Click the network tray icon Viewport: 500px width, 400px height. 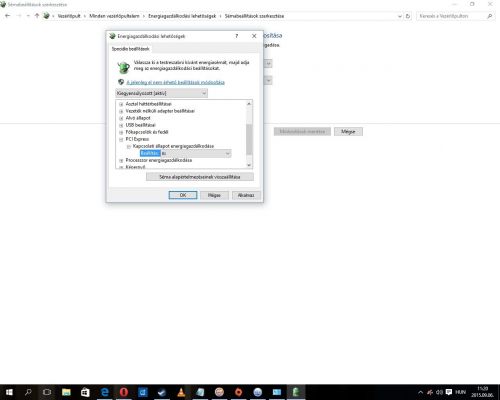tap(430, 392)
